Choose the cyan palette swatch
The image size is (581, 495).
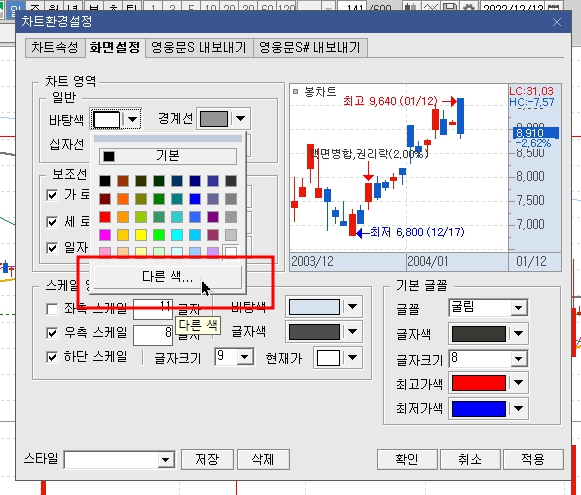177,235
